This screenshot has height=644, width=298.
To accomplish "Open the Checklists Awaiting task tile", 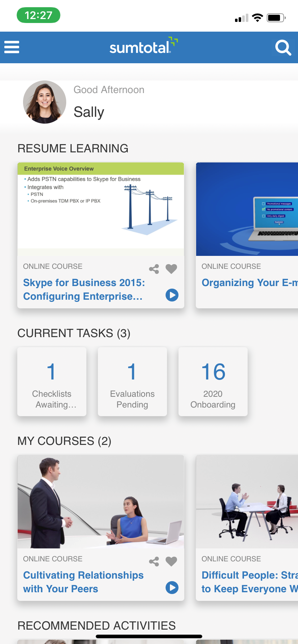I will point(52,382).
